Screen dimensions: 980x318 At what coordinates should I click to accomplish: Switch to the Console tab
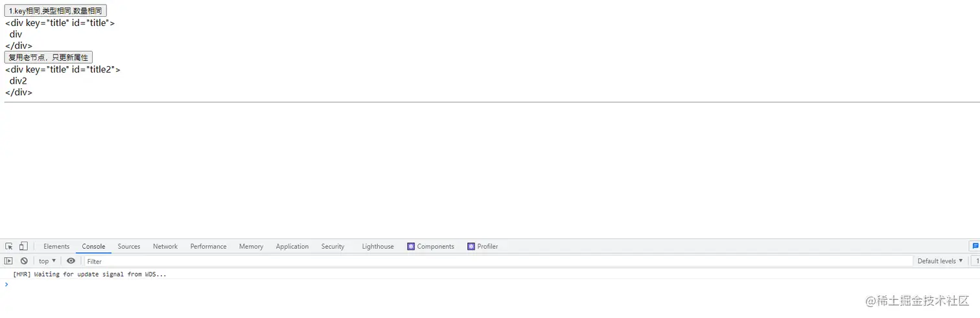click(x=93, y=246)
